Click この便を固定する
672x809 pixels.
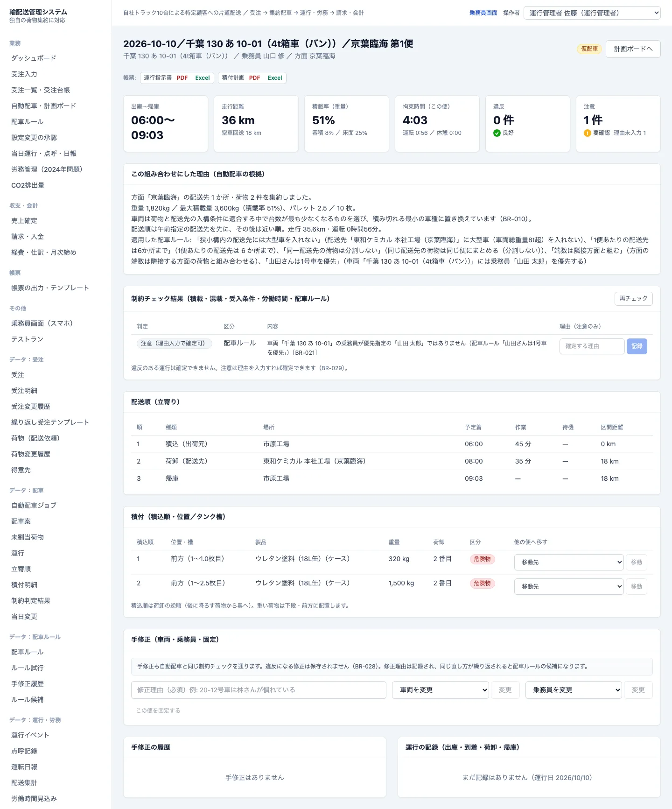[158, 711]
